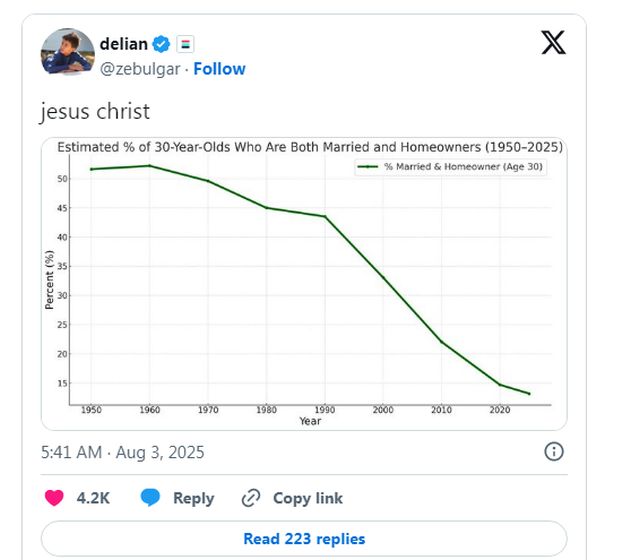The width and height of the screenshot is (640, 560).
Task: Click the Copy link text
Action: click(308, 498)
